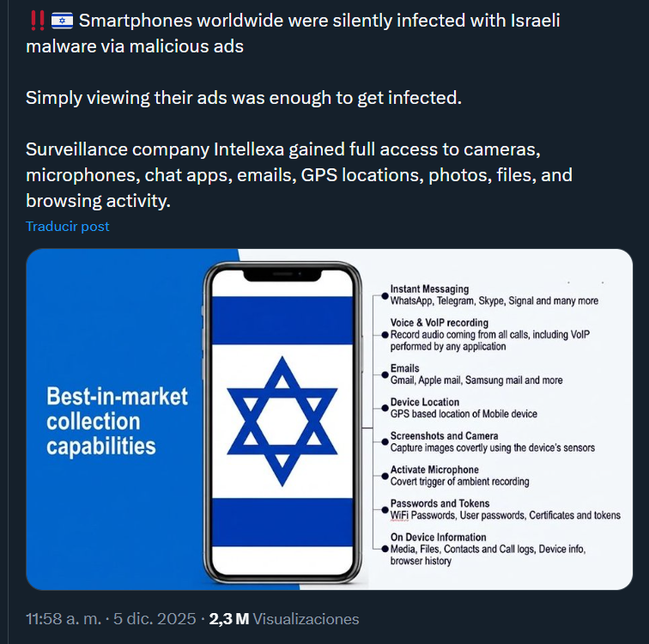Click the "Traducir post" link
The width and height of the screenshot is (649, 644).
click(x=68, y=227)
